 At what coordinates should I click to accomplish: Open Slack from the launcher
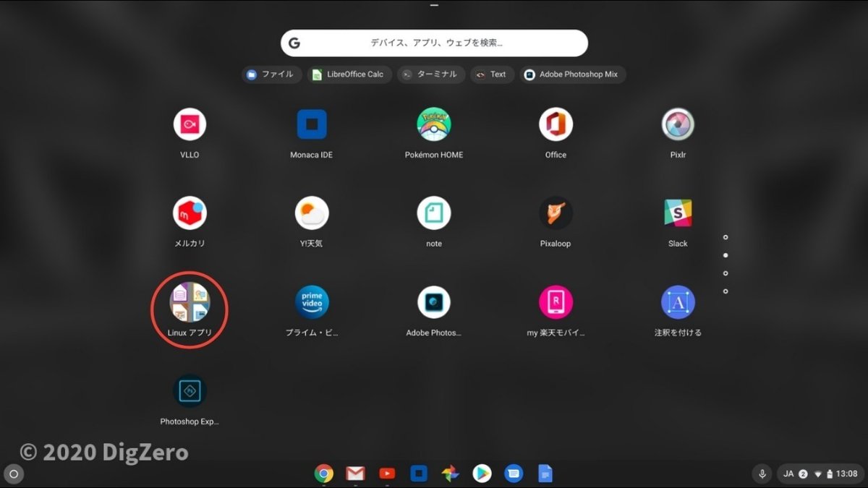[x=678, y=213]
